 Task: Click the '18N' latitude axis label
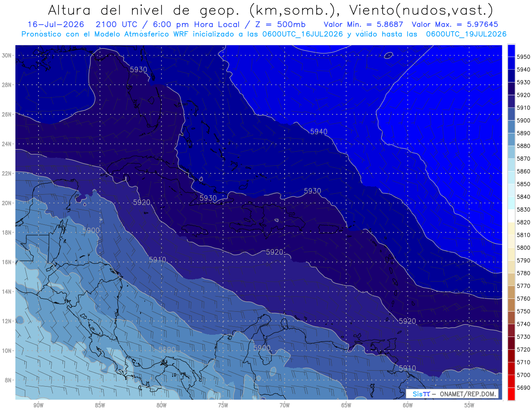7,233
